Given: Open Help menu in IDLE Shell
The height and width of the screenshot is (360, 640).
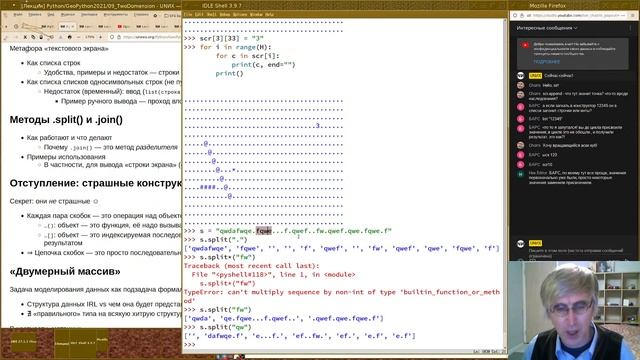Looking at the screenshot, I should 269,14.
